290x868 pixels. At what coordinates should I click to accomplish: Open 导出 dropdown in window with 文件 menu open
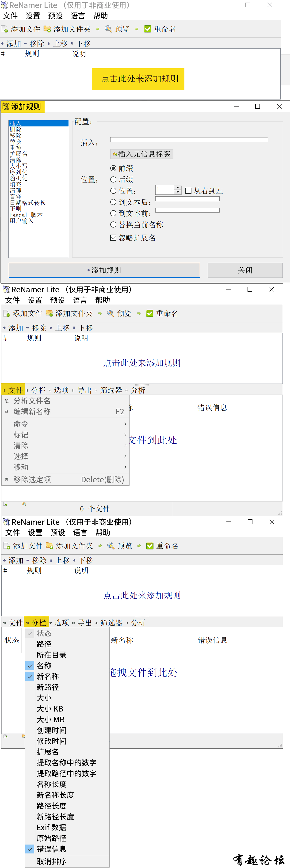point(82,390)
